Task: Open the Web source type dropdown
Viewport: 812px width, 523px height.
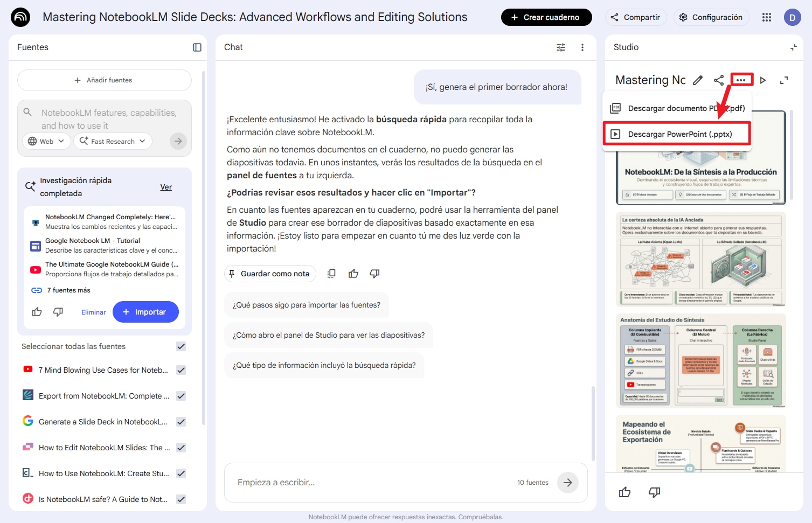Action: [46, 141]
